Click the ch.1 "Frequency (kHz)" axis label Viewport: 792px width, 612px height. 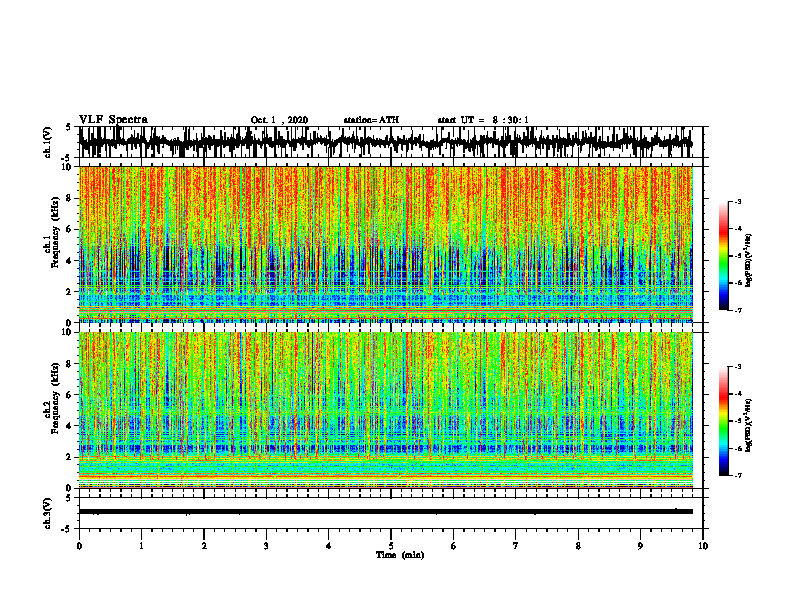coord(56,232)
